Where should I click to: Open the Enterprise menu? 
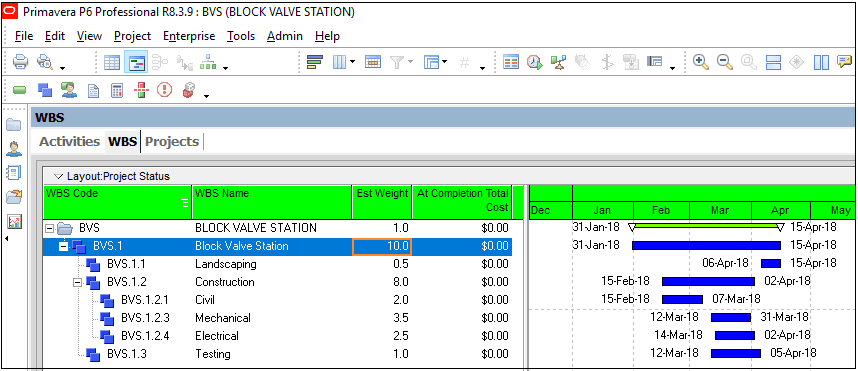point(189,36)
